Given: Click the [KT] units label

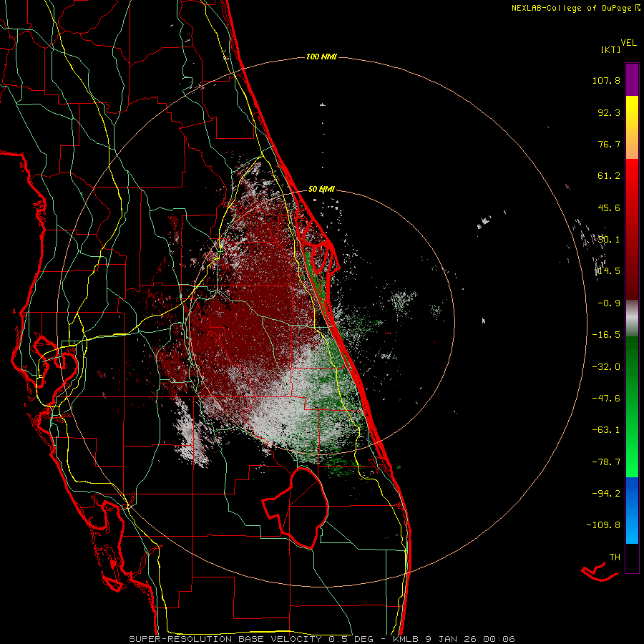Looking at the screenshot, I should click(611, 49).
